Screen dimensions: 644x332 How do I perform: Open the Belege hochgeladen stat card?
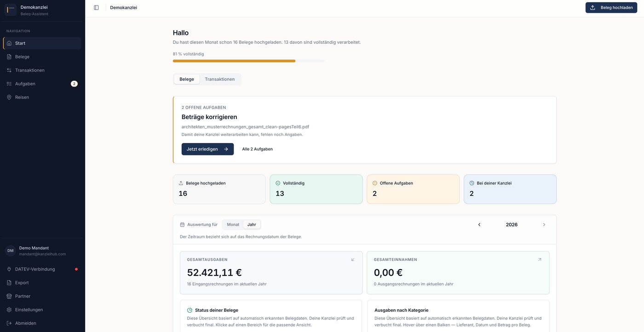click(x=219, y=189)
